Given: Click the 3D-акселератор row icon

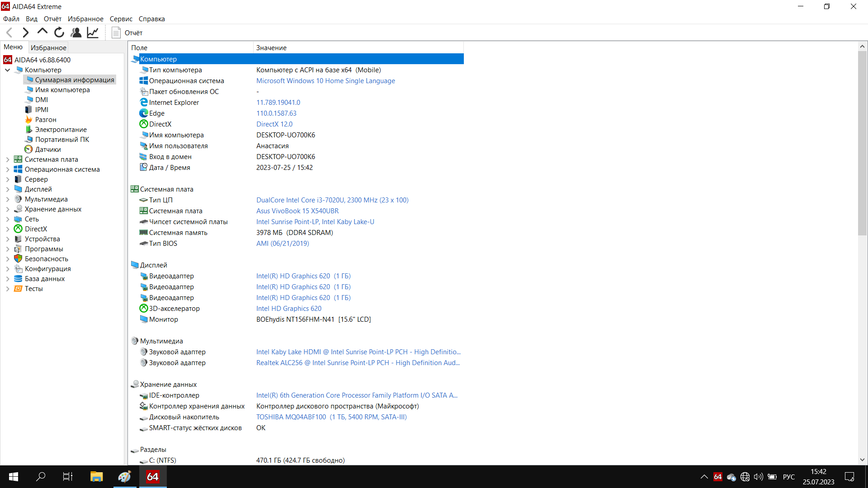Looking at the screenshot, I should point(144,309).
